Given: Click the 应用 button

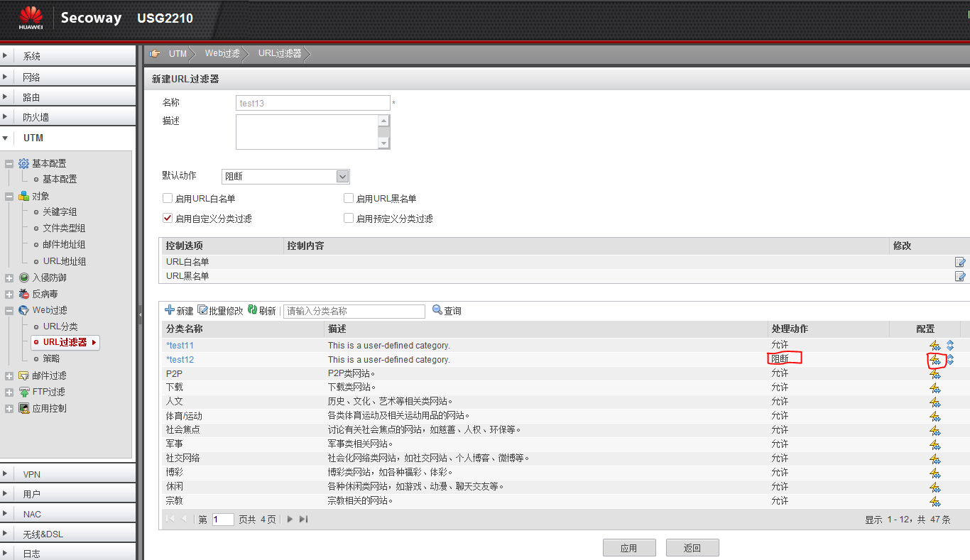Looking at the screenshot, I should click(629, 548).
